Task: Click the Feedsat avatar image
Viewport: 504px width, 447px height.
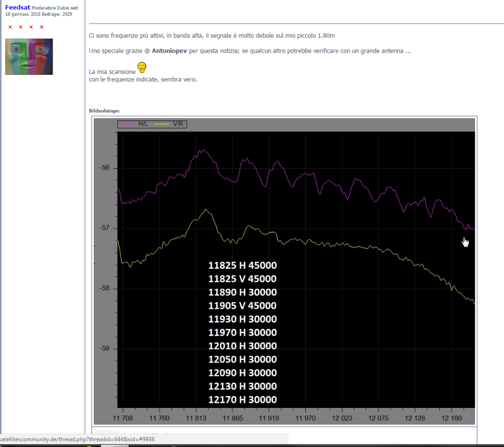Action: [x=29, y=56]
